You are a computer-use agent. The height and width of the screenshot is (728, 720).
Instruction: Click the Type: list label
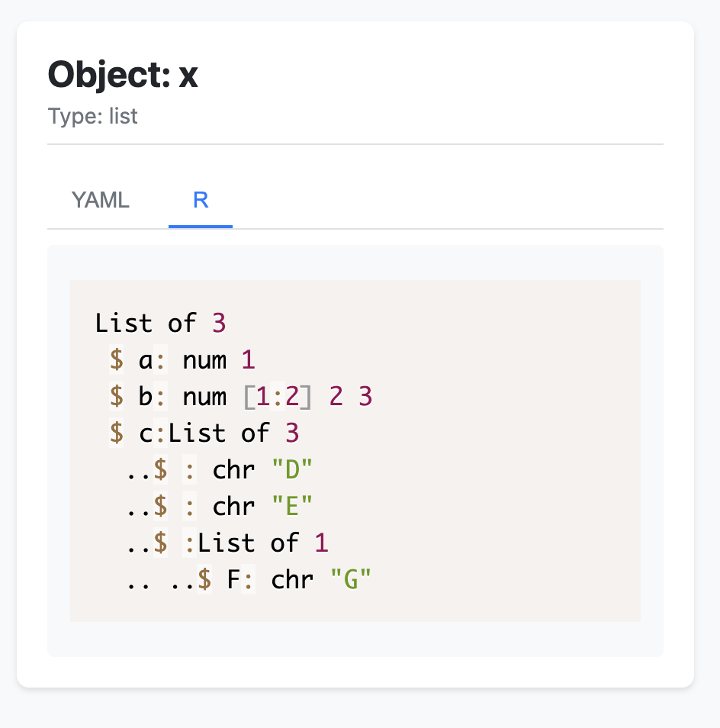92,116
